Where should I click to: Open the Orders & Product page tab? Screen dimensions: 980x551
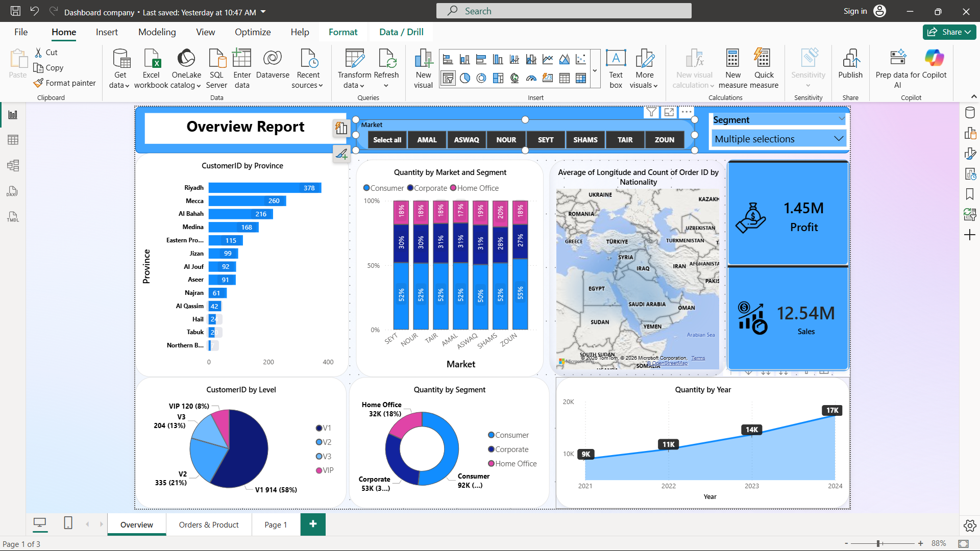(x=208, y=524)
